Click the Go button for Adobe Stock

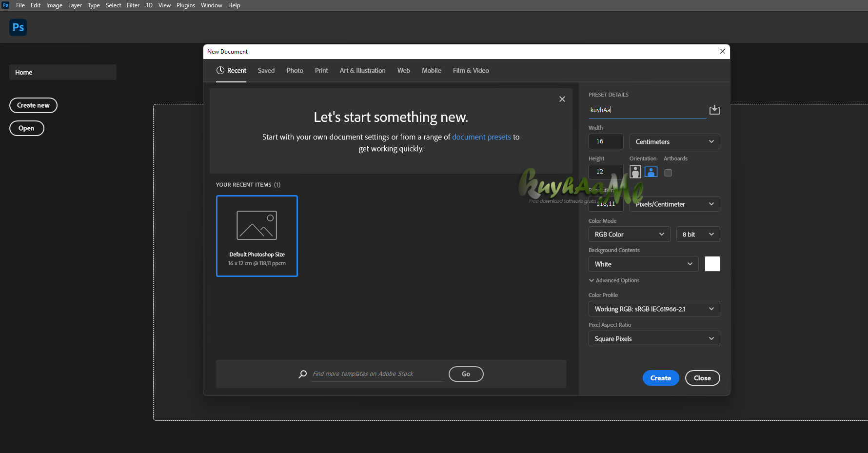click(x=466, y=374)
